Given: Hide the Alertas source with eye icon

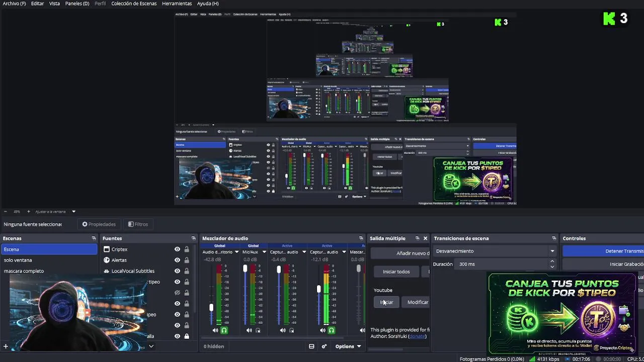Looking at the screenshot, I should coord(177,260).
